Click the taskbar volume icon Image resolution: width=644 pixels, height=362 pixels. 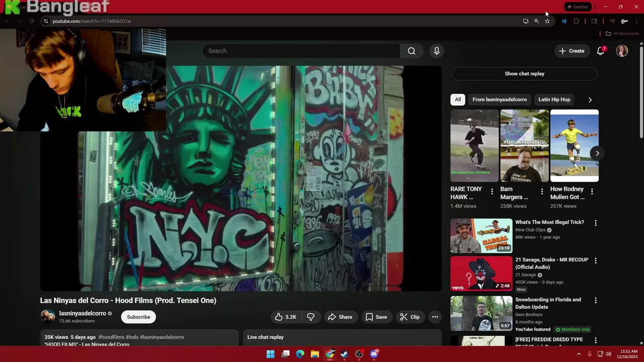point(608,354)
